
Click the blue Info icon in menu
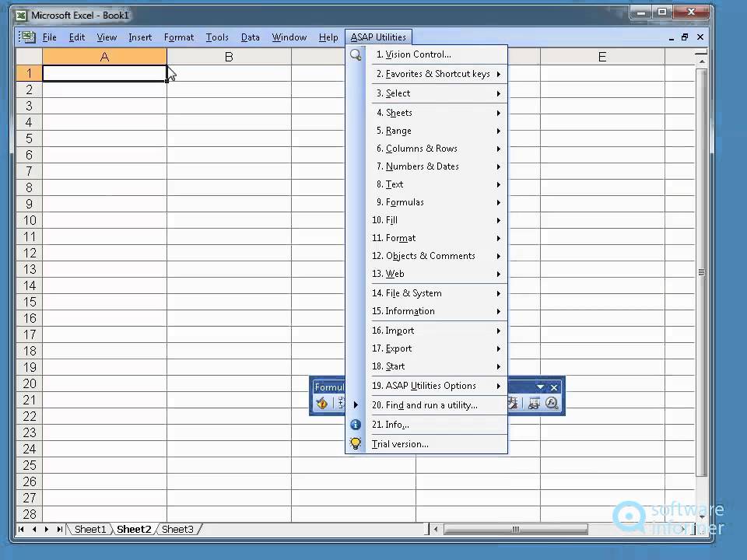coord(356,425)
